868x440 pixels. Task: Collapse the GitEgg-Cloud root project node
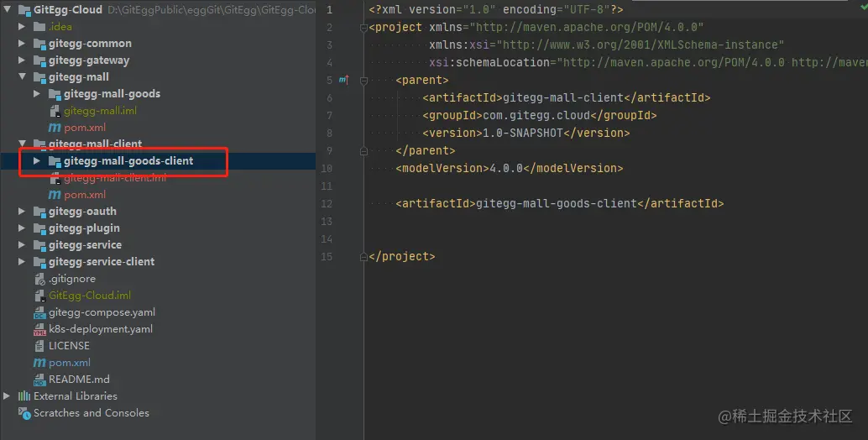tap(8, 9)
